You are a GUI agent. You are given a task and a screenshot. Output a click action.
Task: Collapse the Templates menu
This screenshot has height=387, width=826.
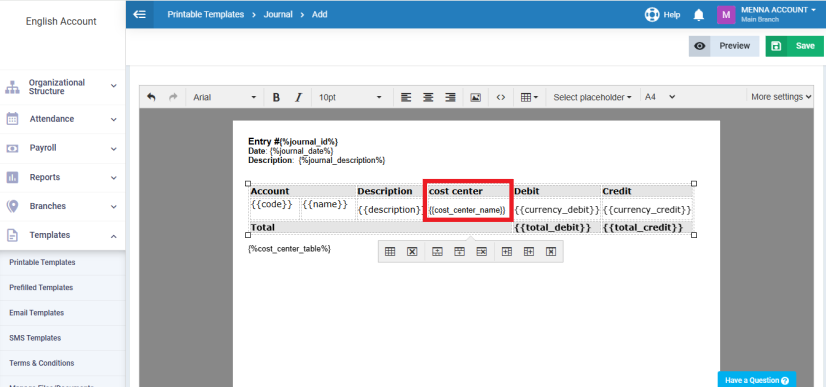[62, 235]
